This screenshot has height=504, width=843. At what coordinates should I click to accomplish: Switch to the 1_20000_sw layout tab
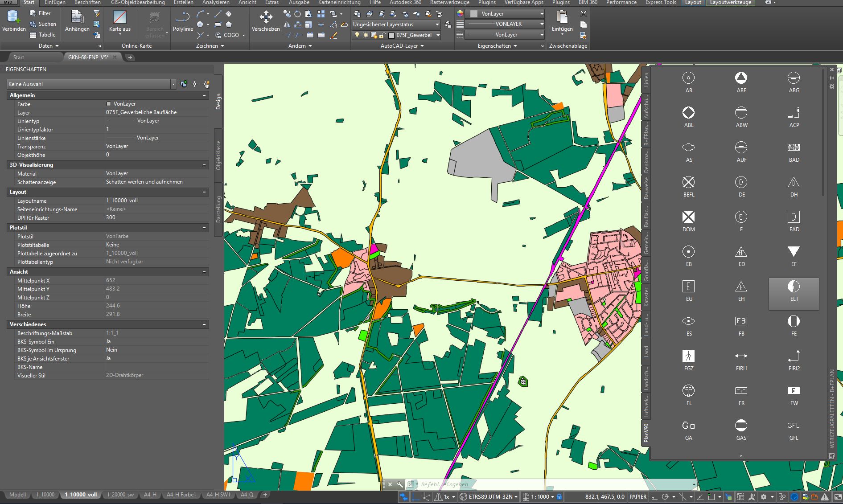click(120, 495)
